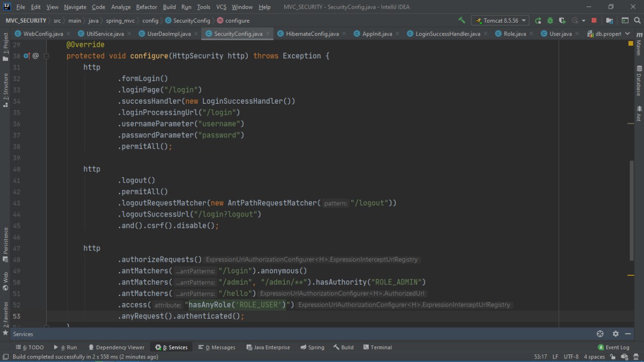Viewport: 644px width, 362px height.
Task: Click the Search Everywhere magnifier icon
Action: tap(637, 21)
